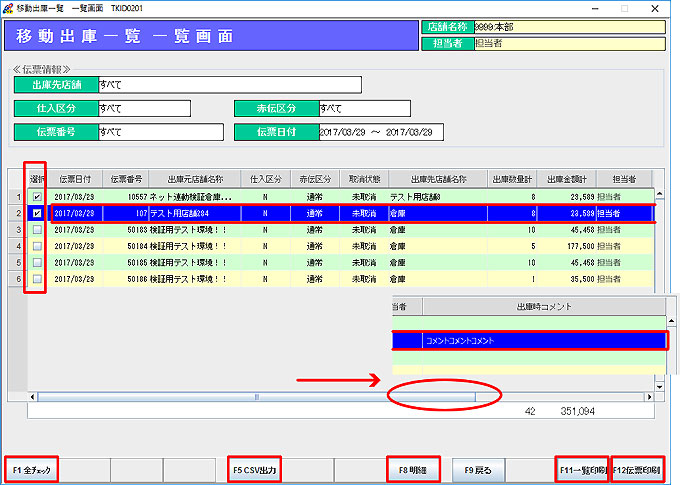Check the selection checkbox in row 3
Screen dimensions: 680x485
37,229
